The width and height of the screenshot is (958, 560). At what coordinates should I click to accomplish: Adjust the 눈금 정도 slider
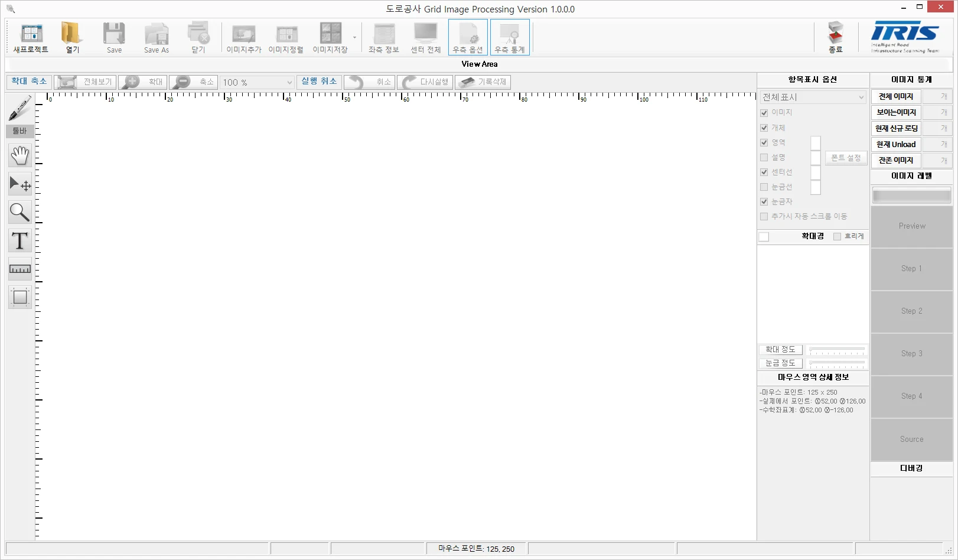pos(837,363)
